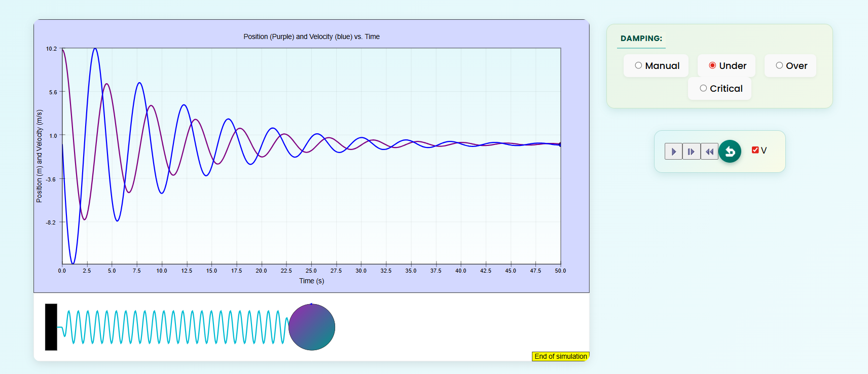Click the Position and Velocity y-axis label
This screenshot has width=868, height=374.
[40, 156]
